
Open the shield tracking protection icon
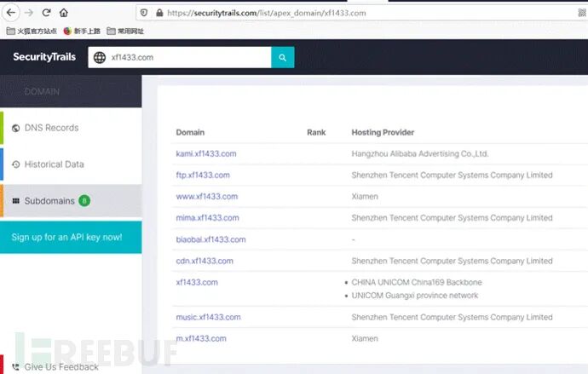144,13
